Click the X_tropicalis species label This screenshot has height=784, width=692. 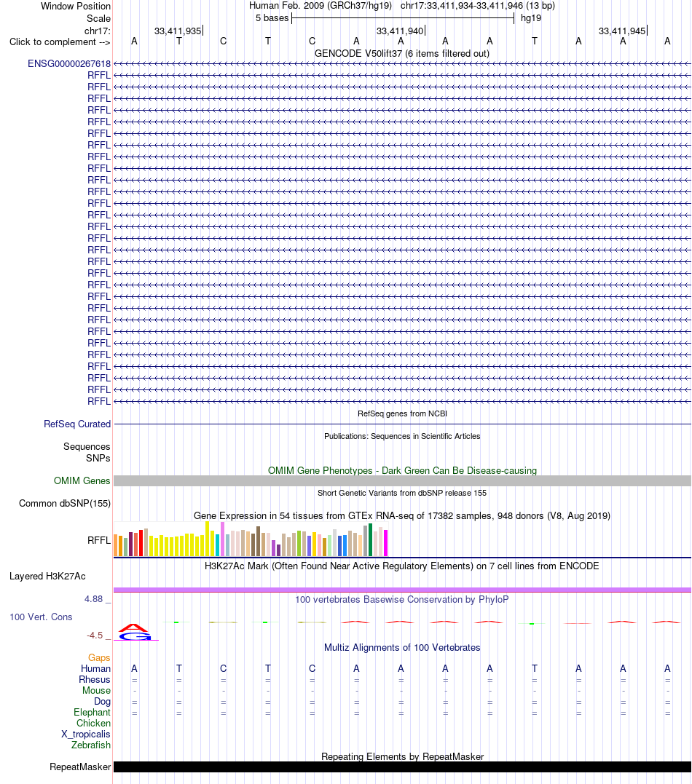85,734
